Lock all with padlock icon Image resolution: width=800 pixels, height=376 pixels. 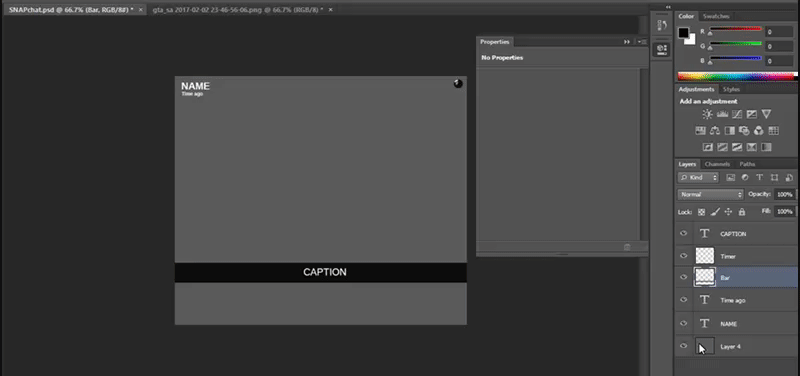(x=742, y=212)
